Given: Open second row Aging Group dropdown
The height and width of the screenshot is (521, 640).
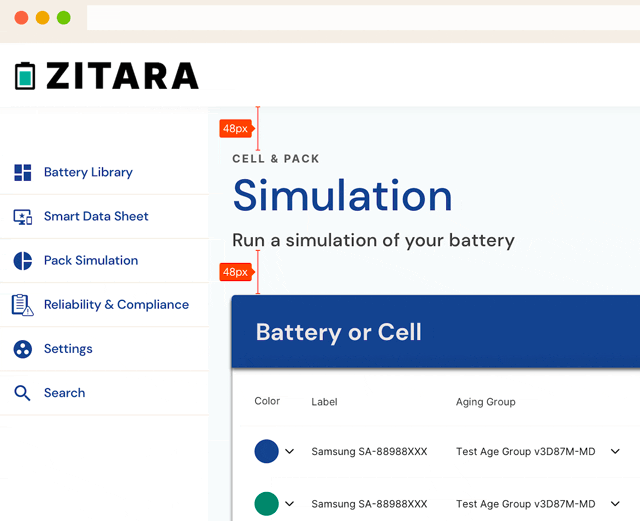Looking at the screenshot, I should (x=615, y=503).
